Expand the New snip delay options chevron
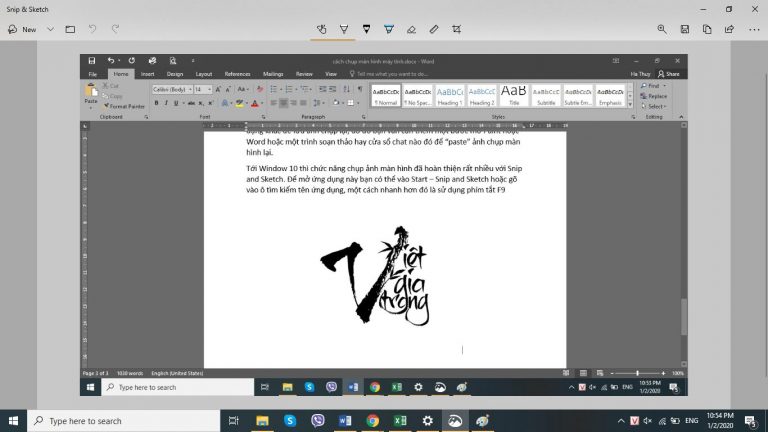Viewport: 768px width, 432px height. tap(50, 30)
